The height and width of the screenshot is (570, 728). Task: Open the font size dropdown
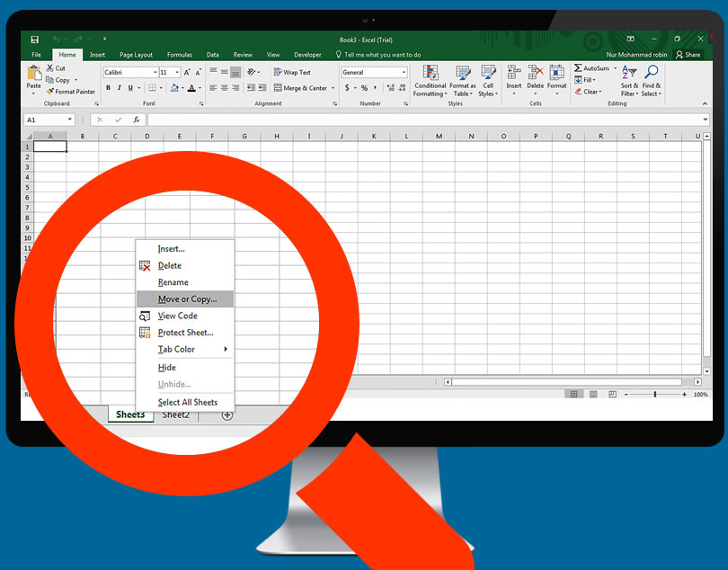(176, 72)
